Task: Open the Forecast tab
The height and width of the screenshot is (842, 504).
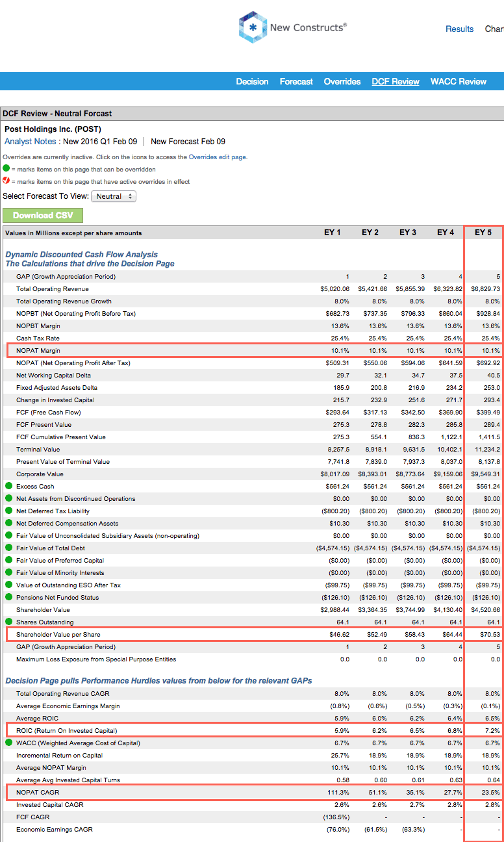Action: click(296, 81)
